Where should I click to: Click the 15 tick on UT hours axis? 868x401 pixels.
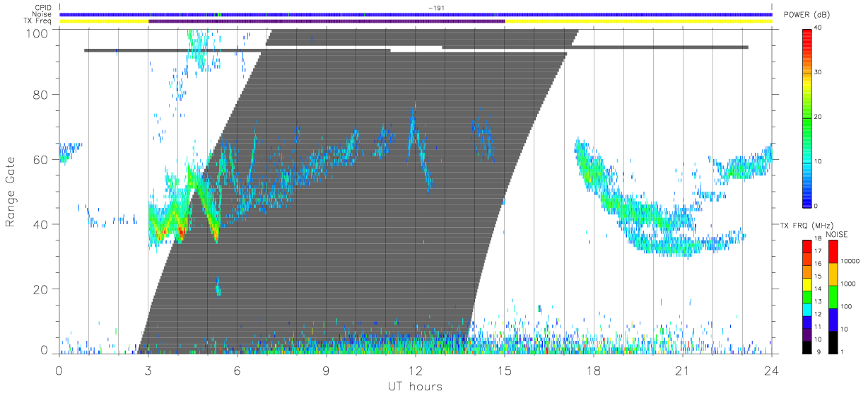(505, 370)
